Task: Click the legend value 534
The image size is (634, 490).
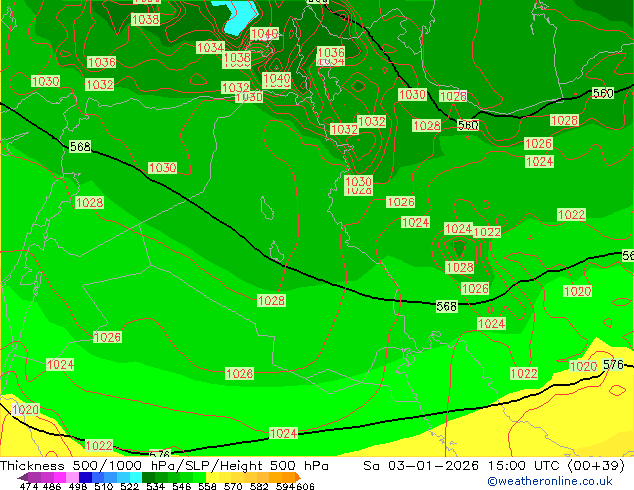Action: click(x=155, y=486)
